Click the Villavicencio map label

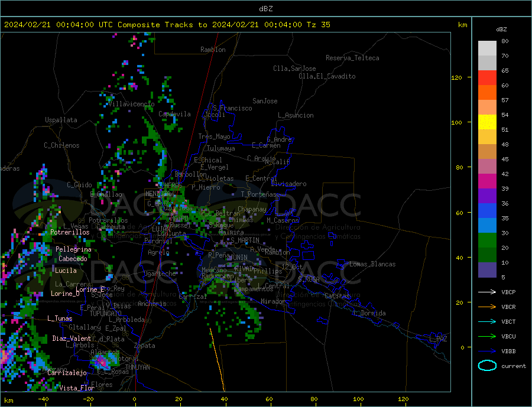[x=131, y=104]
